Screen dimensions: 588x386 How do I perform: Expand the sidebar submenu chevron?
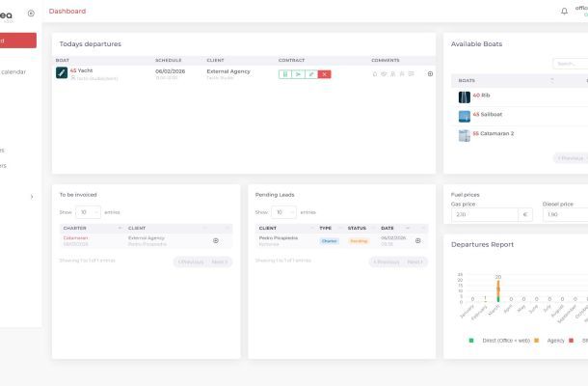point(32,197)
